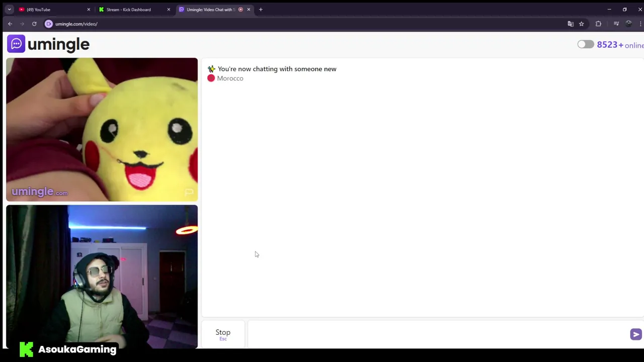This screenshot has width=644, height=362.
Task: Click the recording indicator on Umingle tab
Action: 240,10
